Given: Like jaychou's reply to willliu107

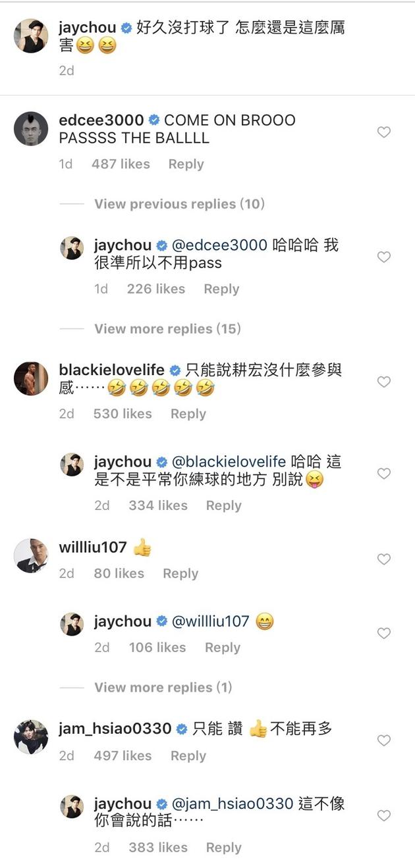Looking at the screenshot, I should 383,633.
